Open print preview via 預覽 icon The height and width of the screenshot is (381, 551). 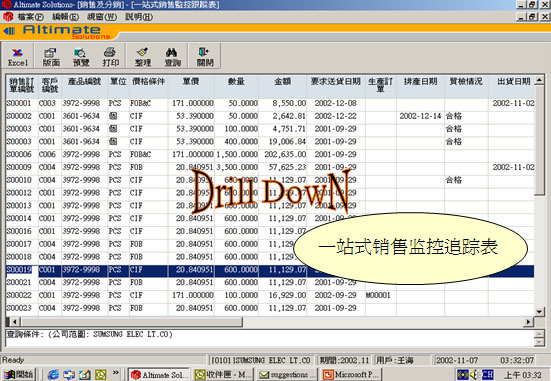click(x=81, y=57)
